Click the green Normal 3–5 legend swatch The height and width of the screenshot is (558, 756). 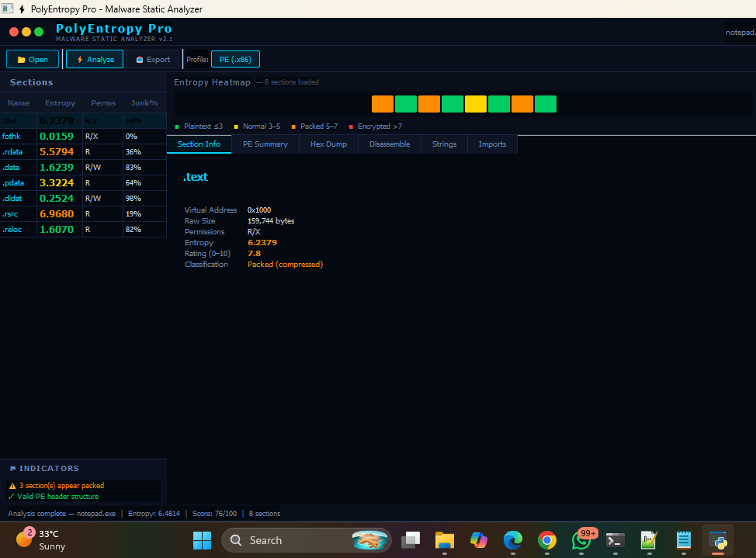point(237,126)
